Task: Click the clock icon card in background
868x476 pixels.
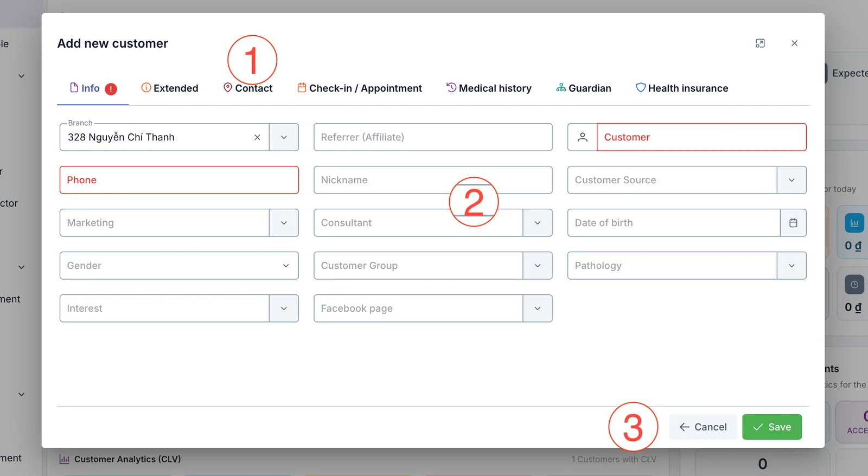Action: [854, 285]
